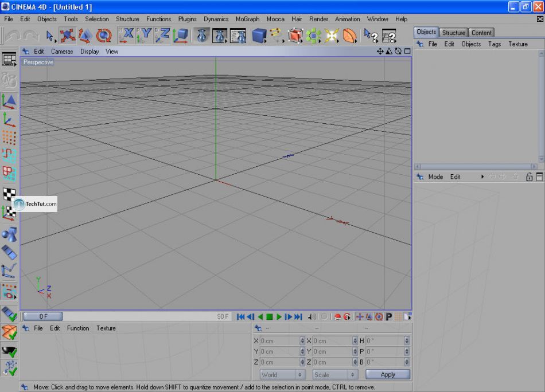This screenshot has width=545, height=392.
Task: Toggle the World/Object coordinate system button
Action: [180, 36]
